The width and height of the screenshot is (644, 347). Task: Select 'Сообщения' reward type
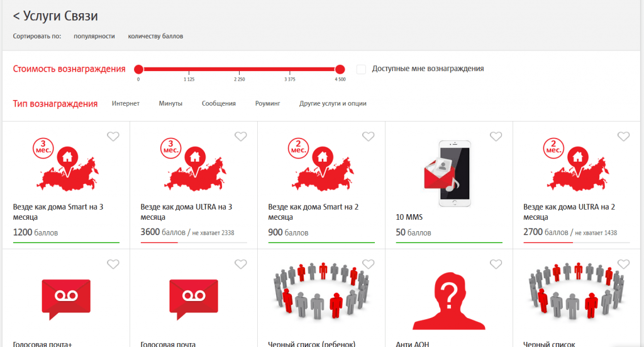(219, 103)
